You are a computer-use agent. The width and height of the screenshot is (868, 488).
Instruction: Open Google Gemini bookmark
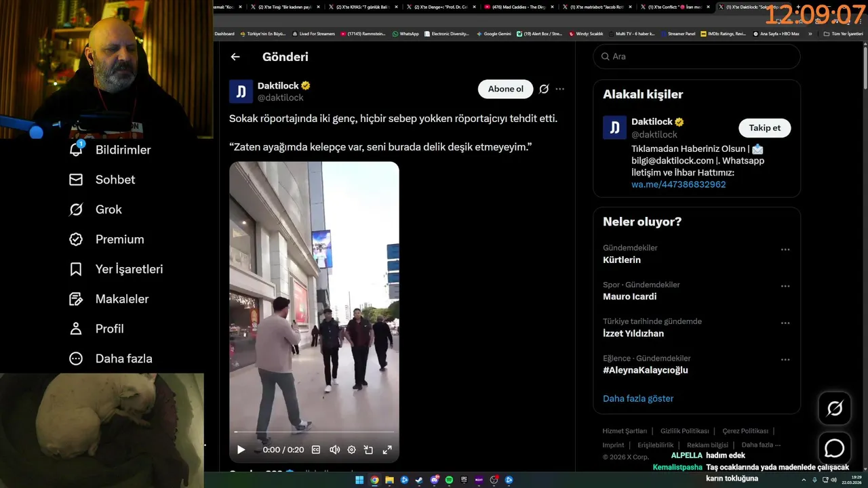coord(494,33)
